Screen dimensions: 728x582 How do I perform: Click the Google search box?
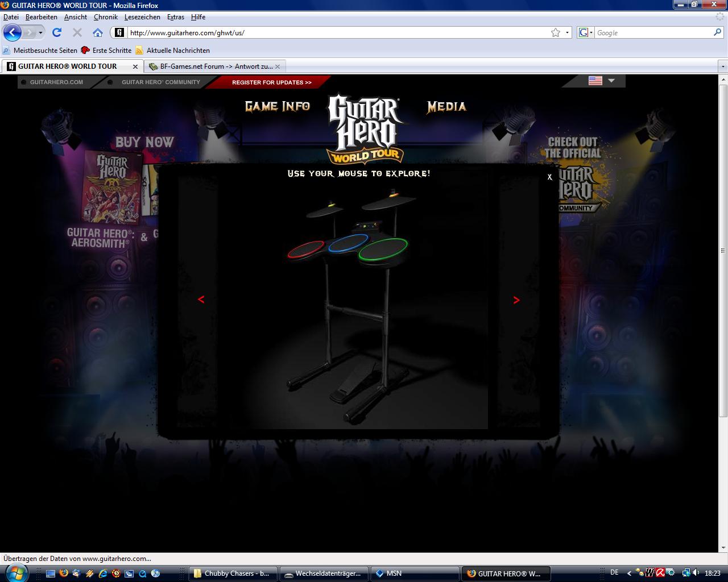pyautogui.click(x=653, y=32)
